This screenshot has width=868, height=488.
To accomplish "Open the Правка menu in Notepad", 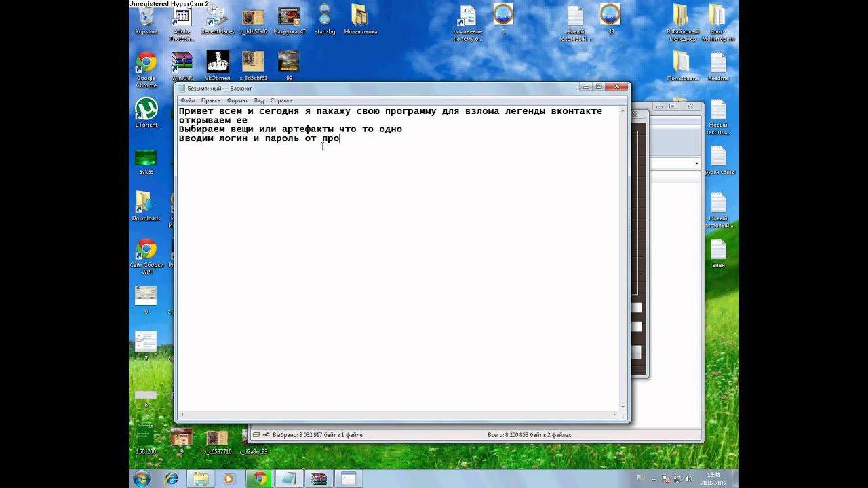I will 210,100.
